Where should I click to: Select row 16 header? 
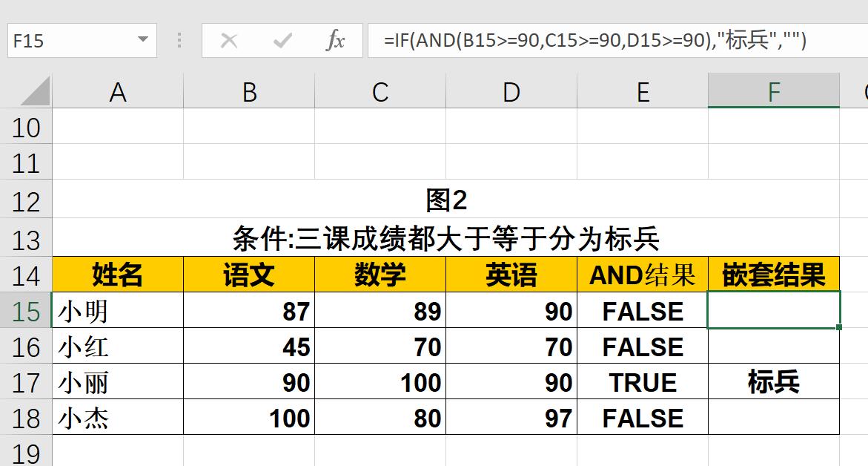click(x=26, y=347)
